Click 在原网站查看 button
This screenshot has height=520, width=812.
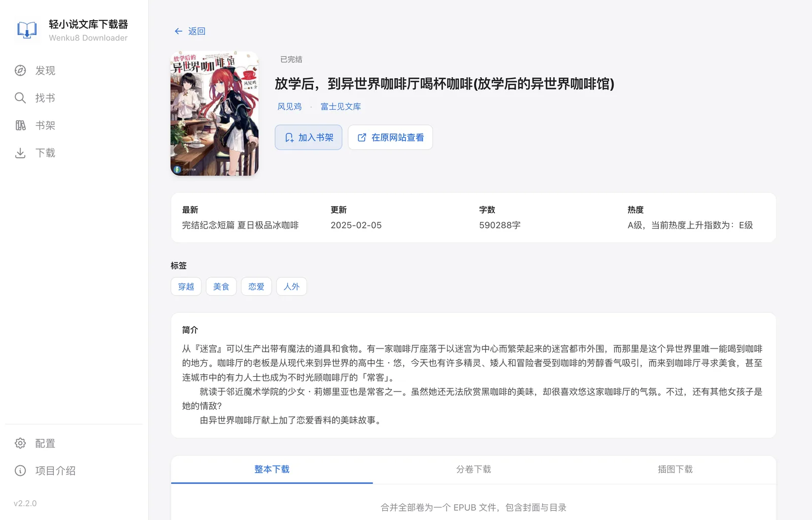click(390, 138)
